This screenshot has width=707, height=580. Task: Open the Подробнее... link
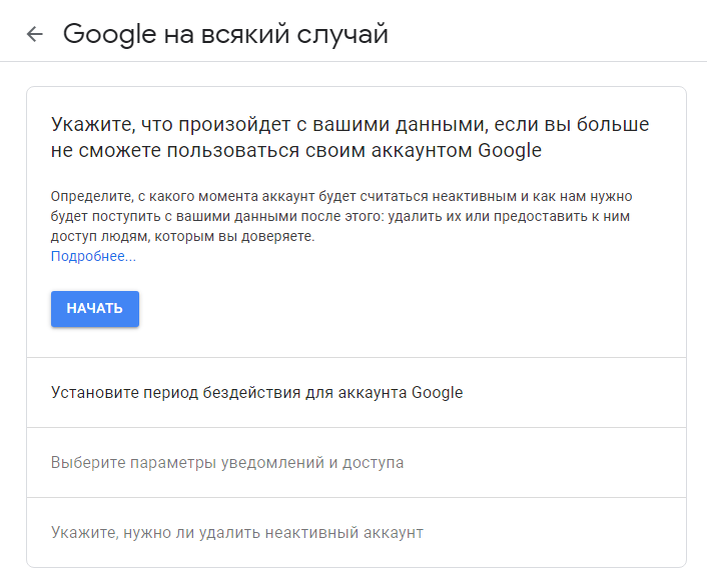[93, 256]
